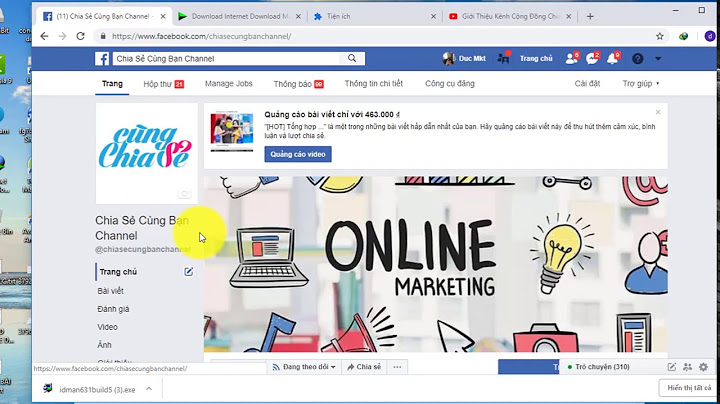The width and height of the screenshot is (720, 404).
Task: Open Đánh giá in sidebar
Action: (113, 309)
